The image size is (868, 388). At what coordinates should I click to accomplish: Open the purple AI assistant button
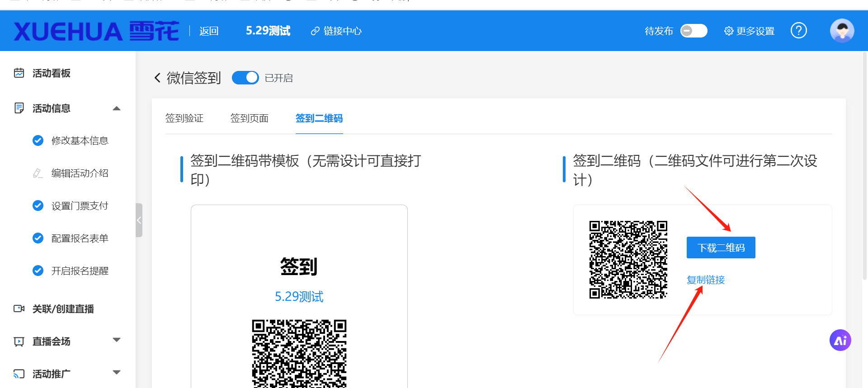[840, 340]
